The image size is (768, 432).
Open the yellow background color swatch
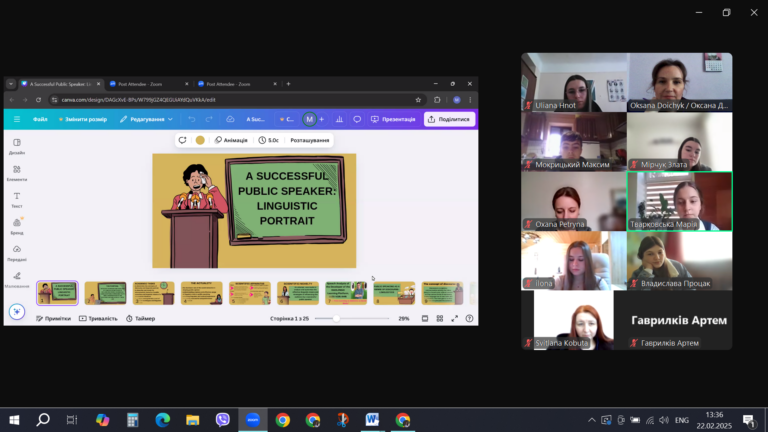click(x=200, y=140)
